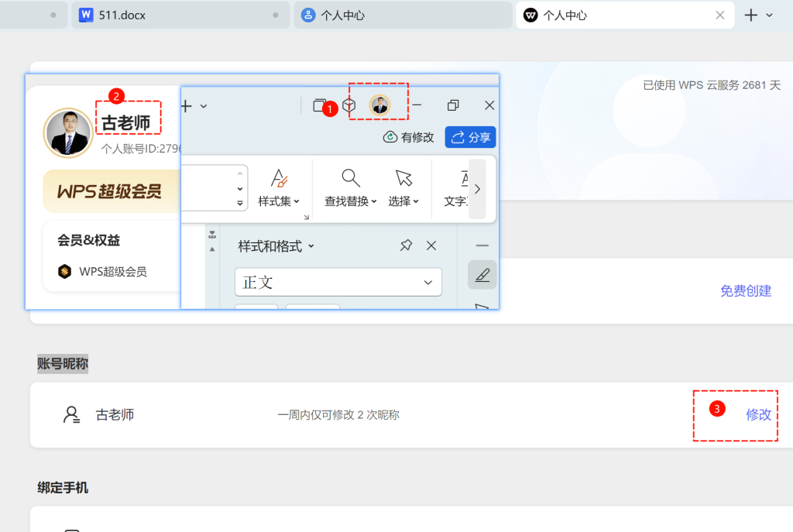
Task: Click 修改 to edit account nickname
Action: pos(759,414)
